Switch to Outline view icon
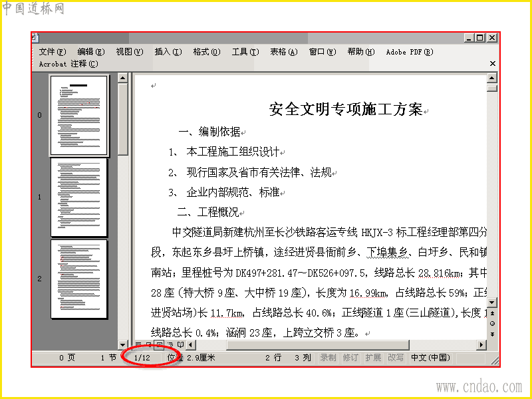 pyautogui.click(x=170, y=344)
